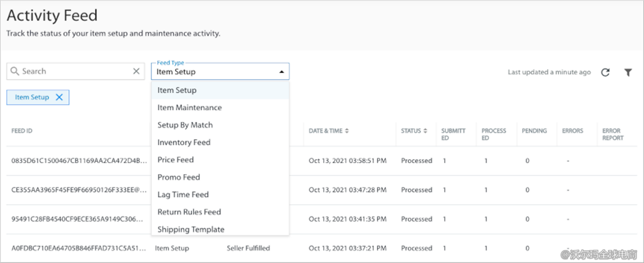Open feed ID starting with A0FDBC71
This screenshot has width=644, height=263.
click(x=79, y=248)
